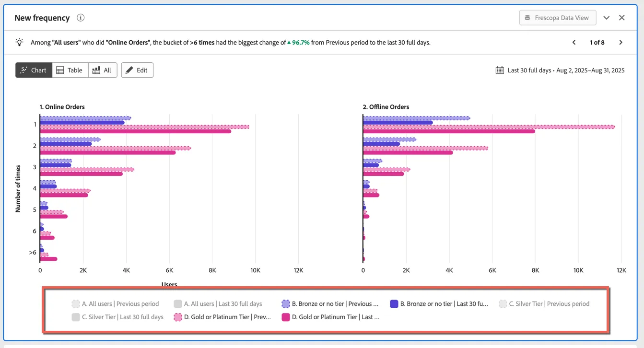Close the New frequency panel
Viewport: 644px width, 348px height.
tap(622, 18)
